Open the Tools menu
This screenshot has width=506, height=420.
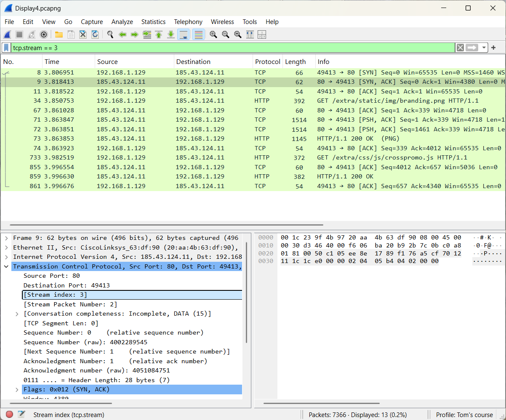click(x=250, y=22)
